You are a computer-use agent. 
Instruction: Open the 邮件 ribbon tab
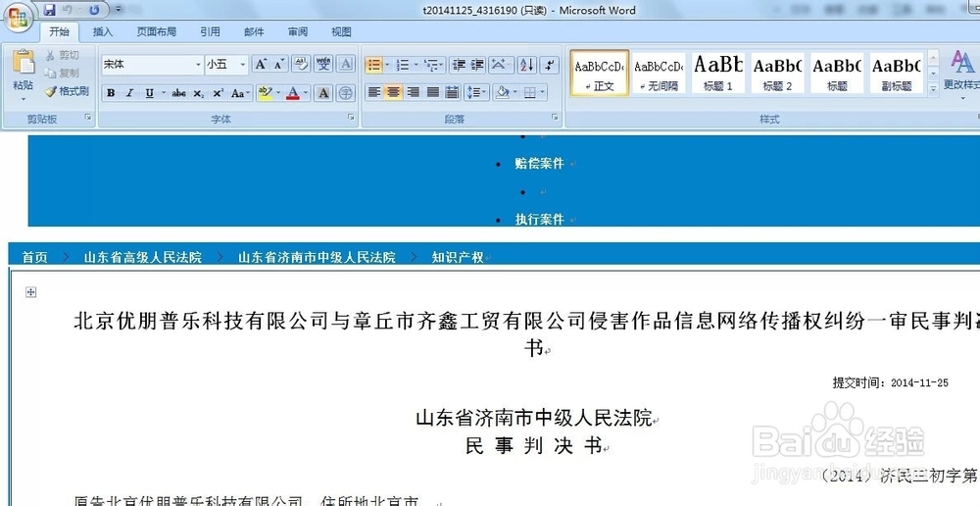click(254, 32)
